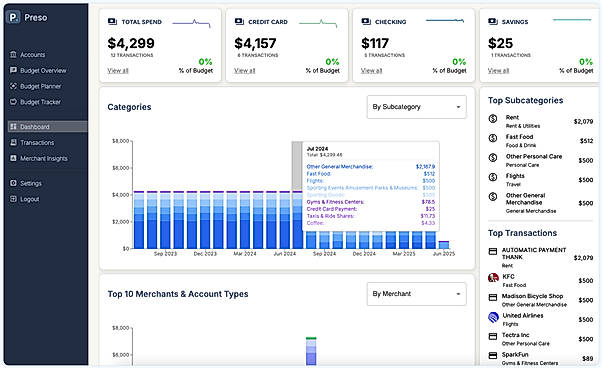The width and height of the screenshot is (602, 368).
Task: Click the Budget Tracker piggy bank icon
Action: [13, 102]
